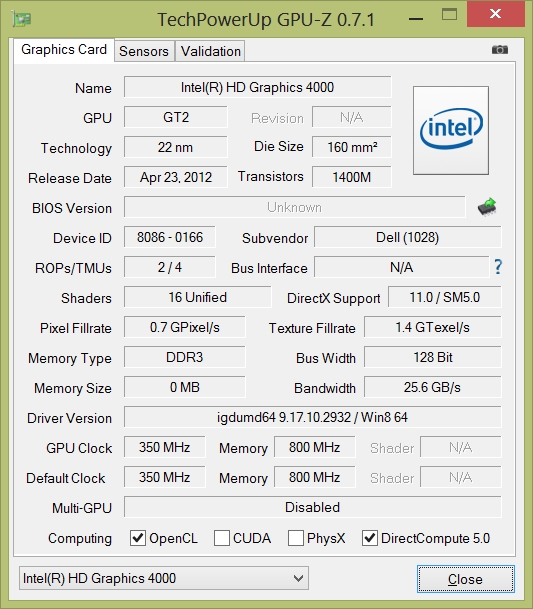Click the Driver Version text field

pyautogui.click(x=313, y=418)
